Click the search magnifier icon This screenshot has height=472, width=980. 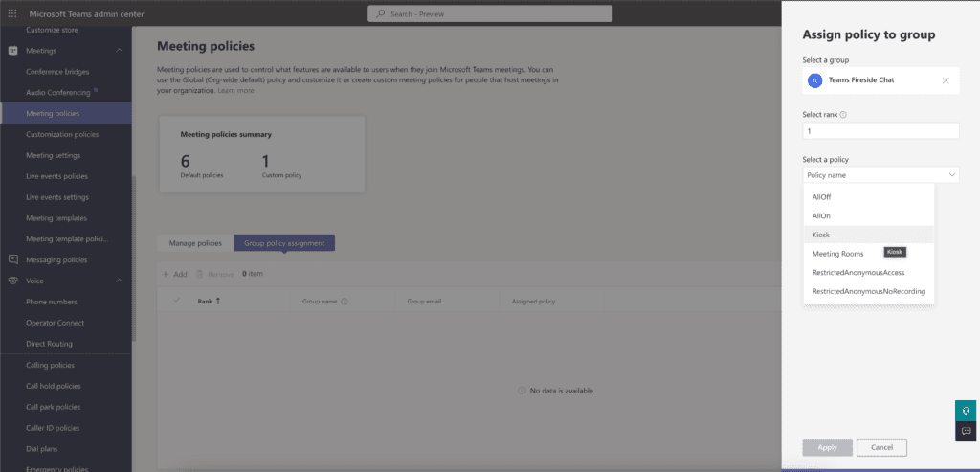(x=380, y=13)
